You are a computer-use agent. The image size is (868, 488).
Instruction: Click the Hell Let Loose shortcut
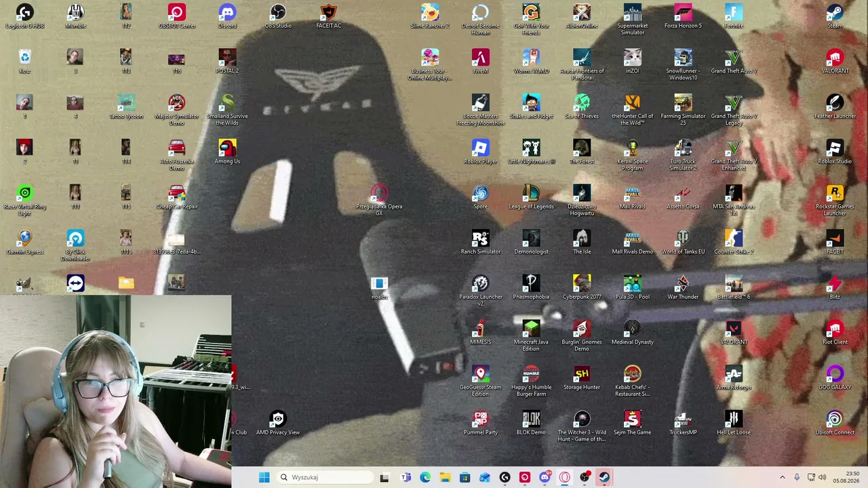[x=734, y=424]
